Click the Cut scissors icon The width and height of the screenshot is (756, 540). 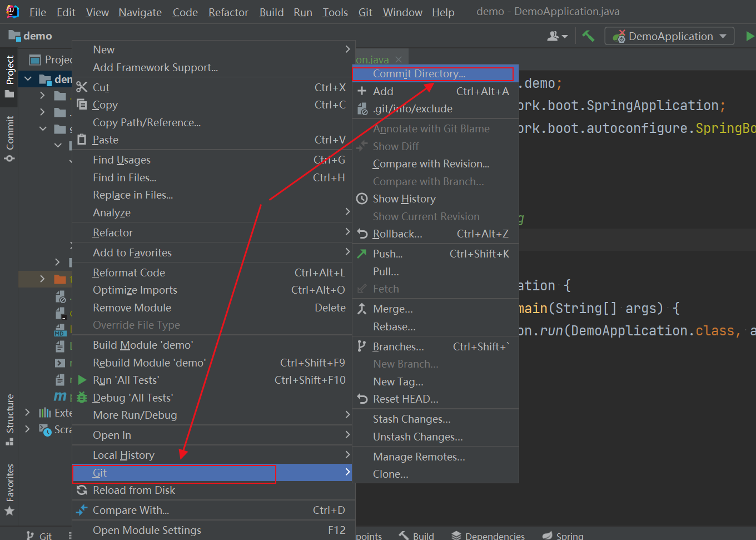point(82,87)
